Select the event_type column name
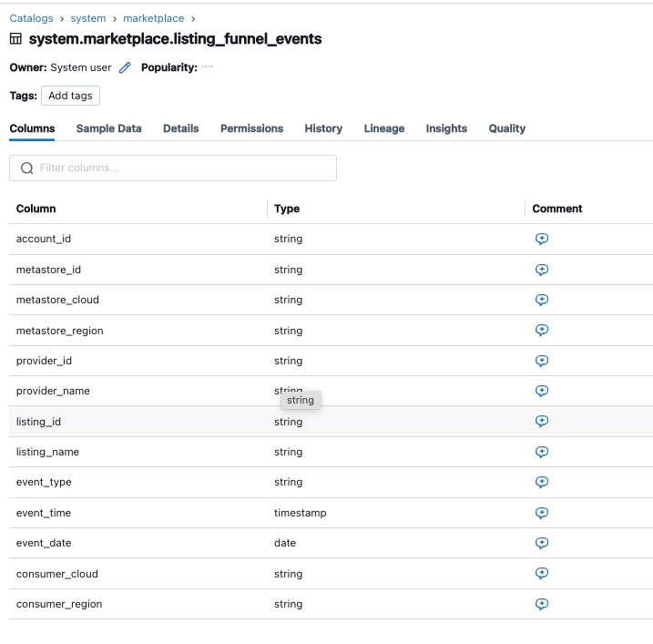Viewport: 653px width, 644px height. 44,482
